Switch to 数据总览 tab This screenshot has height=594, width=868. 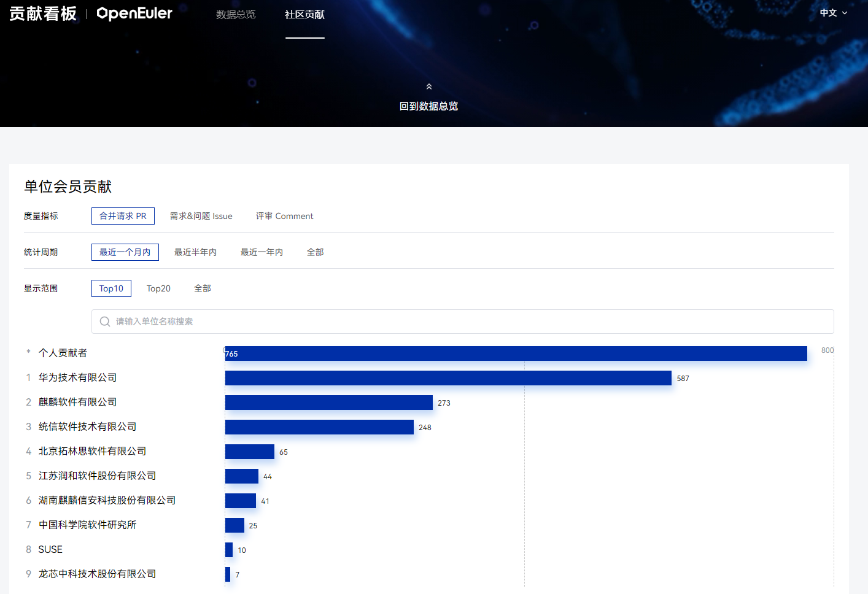pyautogui.click(x=236, y=14)
